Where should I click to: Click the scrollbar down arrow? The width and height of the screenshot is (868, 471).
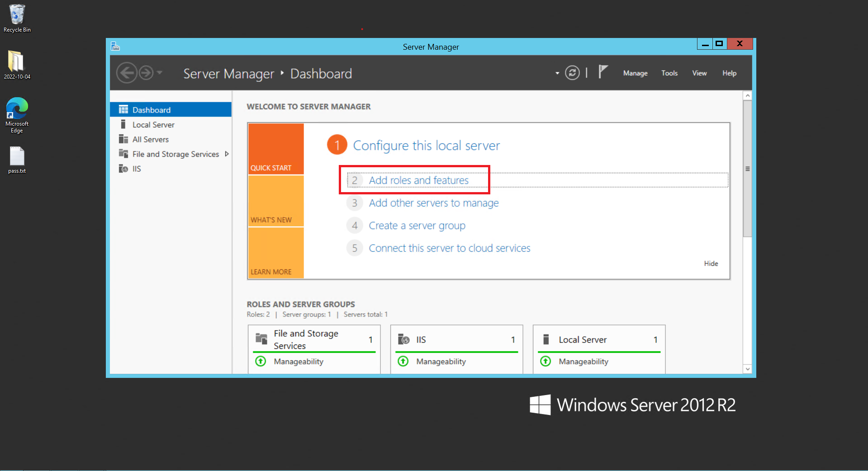747,369
